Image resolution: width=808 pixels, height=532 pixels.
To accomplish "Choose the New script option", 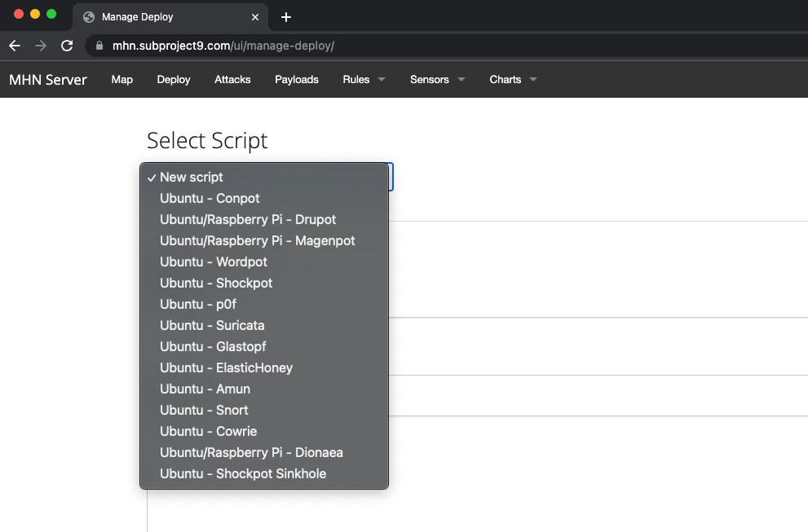I will [264, 177].
